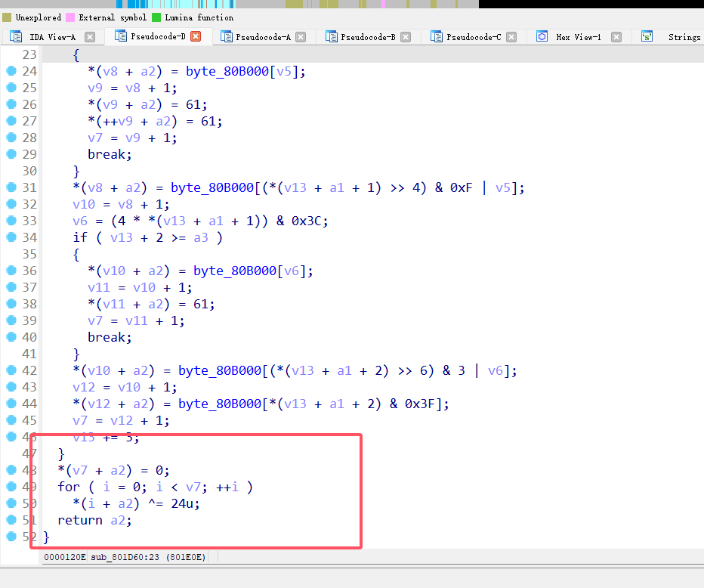Click the Pseudocode-A tab icon
This screenshot has width=704, height=588.
[227, 36]
